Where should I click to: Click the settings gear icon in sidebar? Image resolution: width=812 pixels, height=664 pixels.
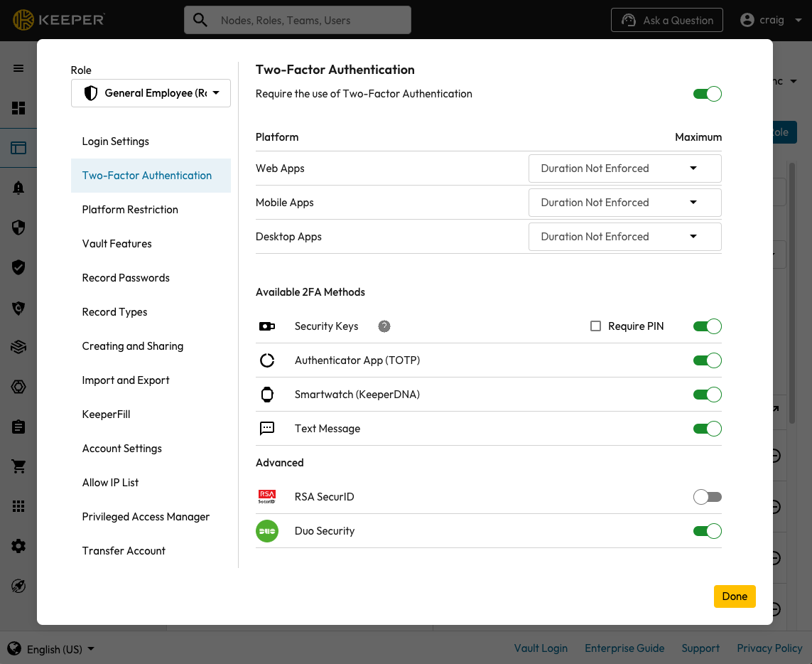(18, 546)
